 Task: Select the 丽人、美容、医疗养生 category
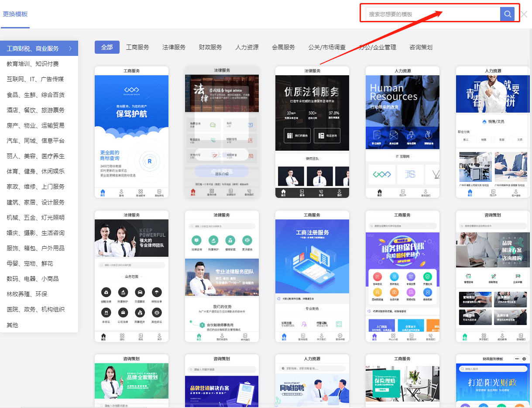coord(35,156)
